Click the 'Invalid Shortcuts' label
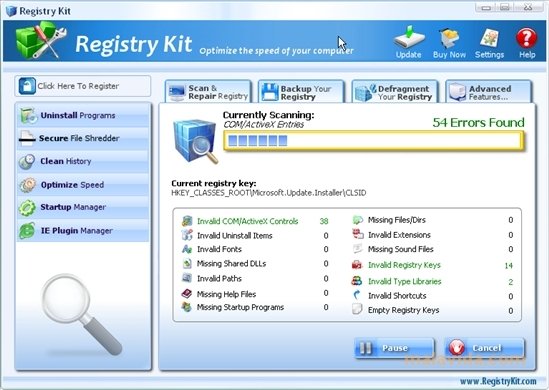 (397, 296)
